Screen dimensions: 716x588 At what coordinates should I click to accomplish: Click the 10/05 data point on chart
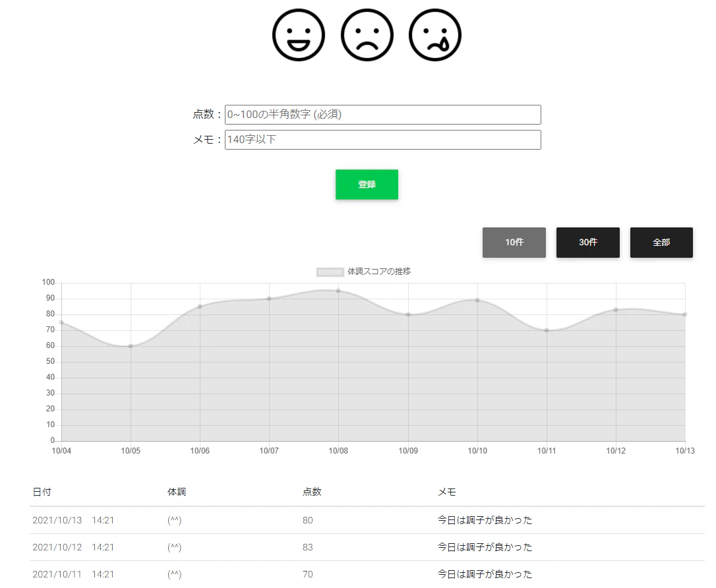[x=131, y=346]
